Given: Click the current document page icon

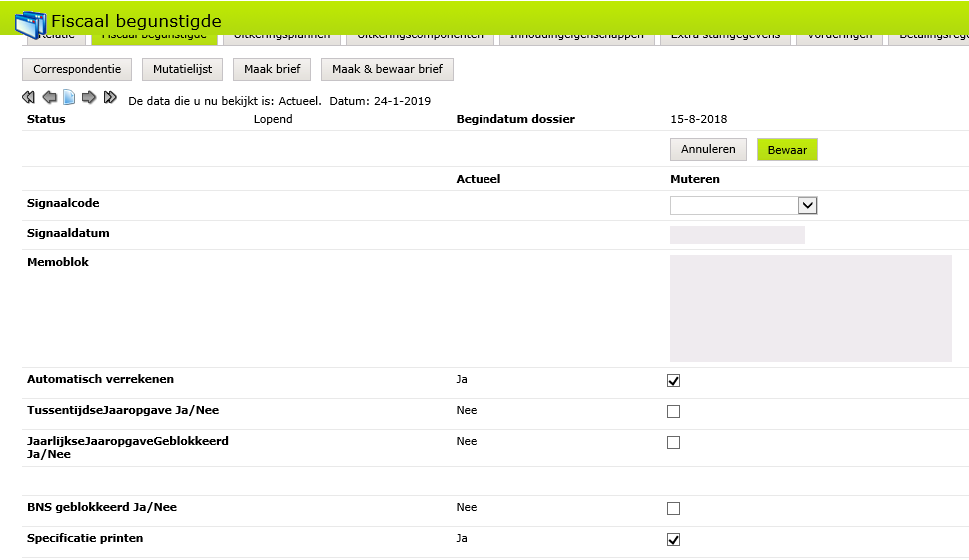Looking at the screenshot, I should point(69,98).
